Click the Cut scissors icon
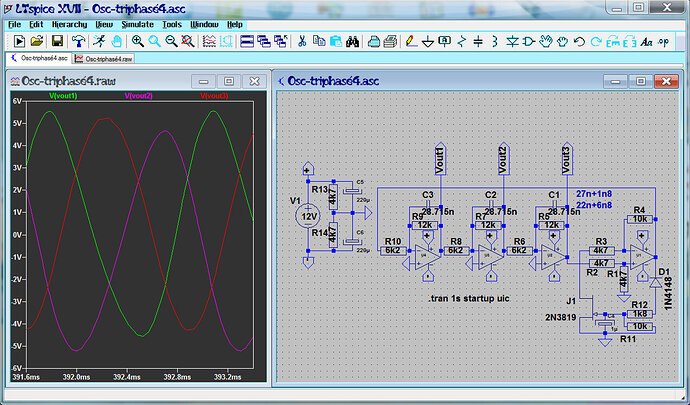The width and height of the screenshot is (690, 405). tap(302, 41)
